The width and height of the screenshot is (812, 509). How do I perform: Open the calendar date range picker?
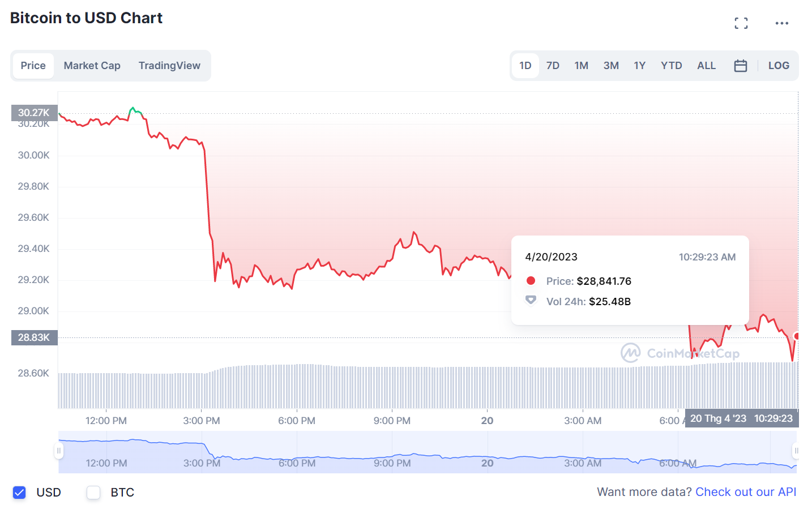(x=740, y=66)
